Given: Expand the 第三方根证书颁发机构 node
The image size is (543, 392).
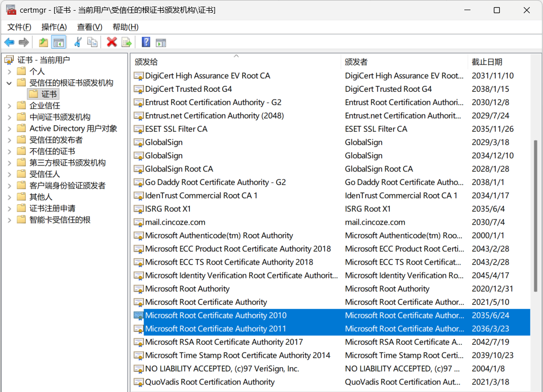Looking at the screenshot, I should tap(9, 163).
